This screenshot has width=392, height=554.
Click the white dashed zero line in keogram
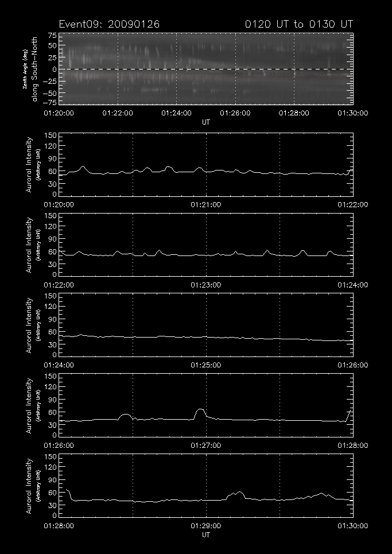click(206, 69)
